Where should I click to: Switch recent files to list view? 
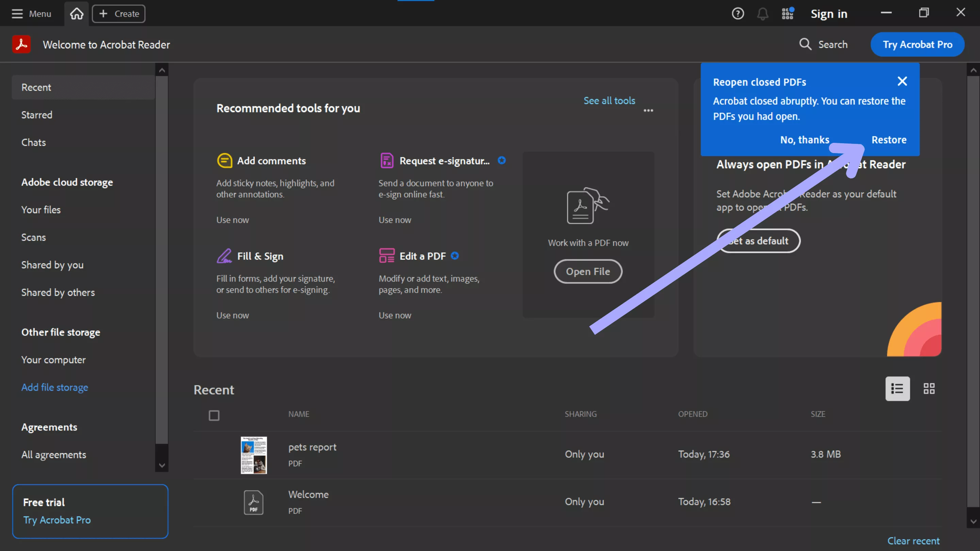897,389
